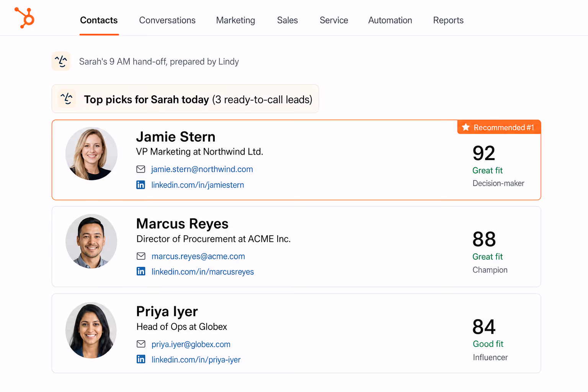Click the score 88 for Marcus

[484, 240]
